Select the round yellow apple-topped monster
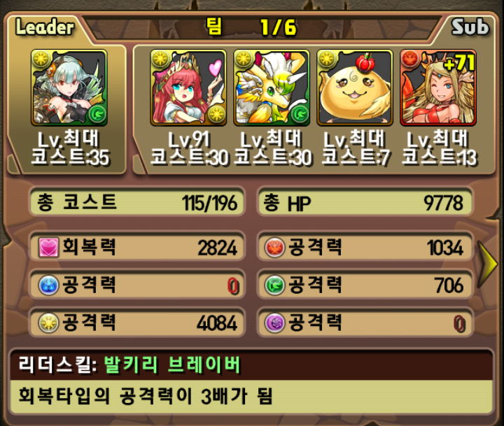504x426 pixels. pyautogui.click(x=355, y=87)
